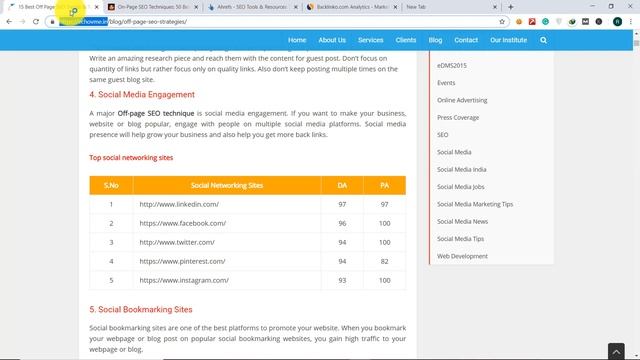Open the SEO category link
Viewport: 640px width, 360px height.
pos(442,135)
